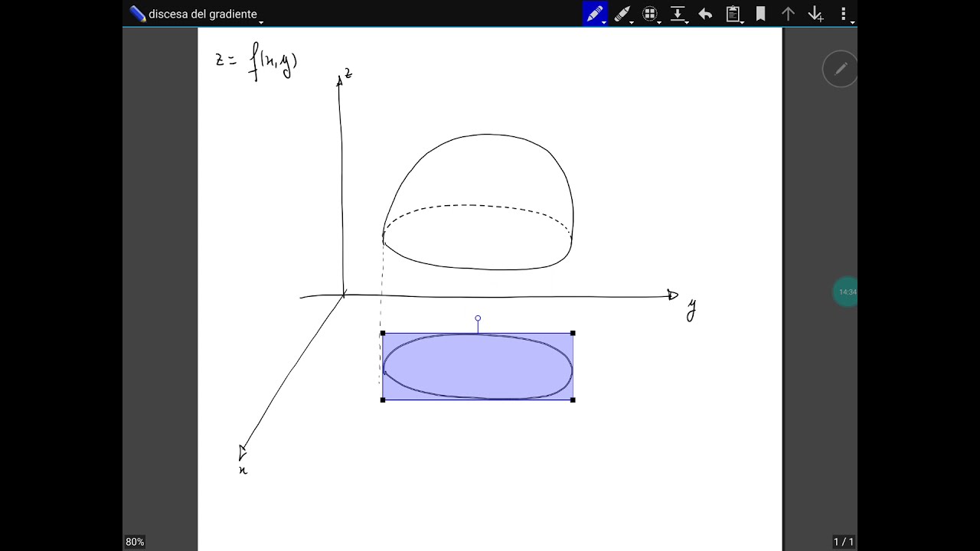980x551 pixels.
Task: Click the 1 / 1 page counter
Action: pyautogui.click(x=844, y=542)
